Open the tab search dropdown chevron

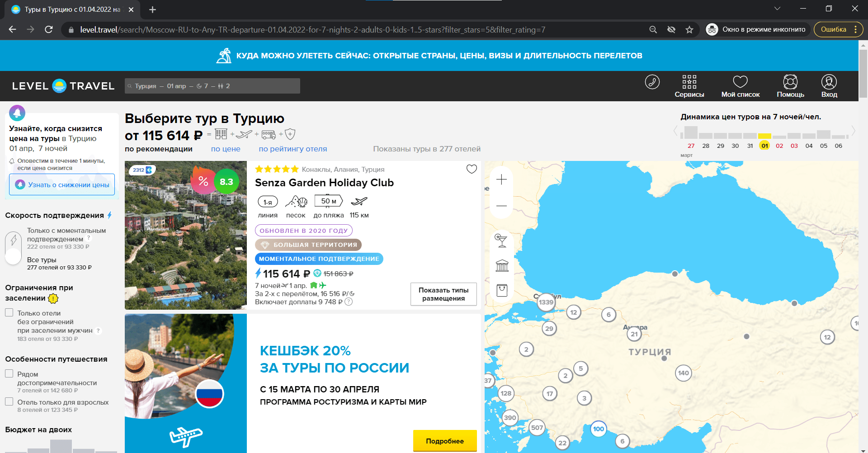coord(777,9)
